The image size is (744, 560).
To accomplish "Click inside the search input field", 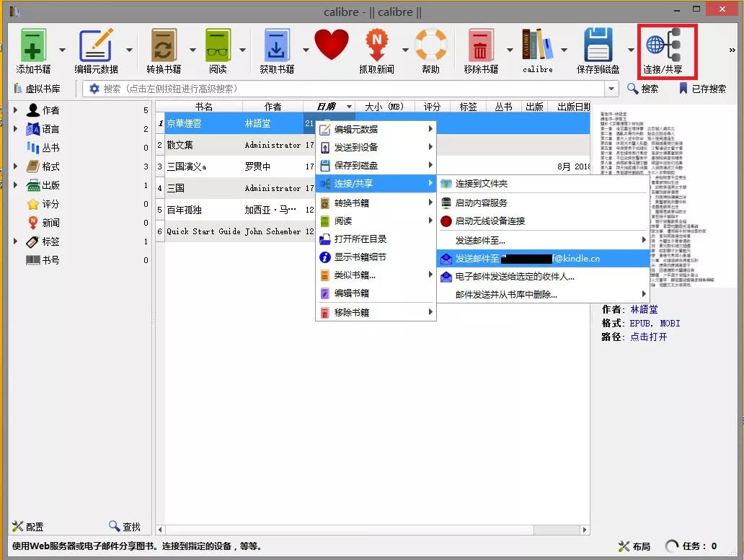I will [x=324, y=88].
